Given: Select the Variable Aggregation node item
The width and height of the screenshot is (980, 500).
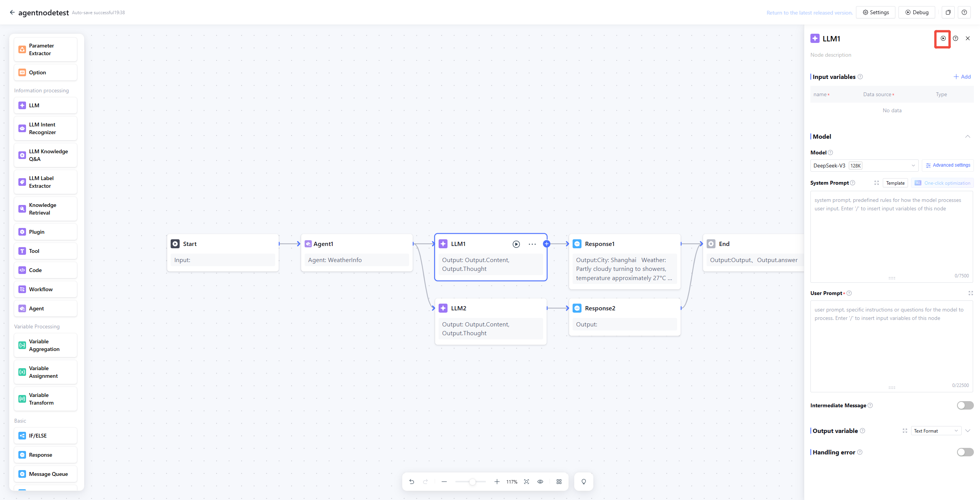Looking at the screenshot, I should point(46,345).
